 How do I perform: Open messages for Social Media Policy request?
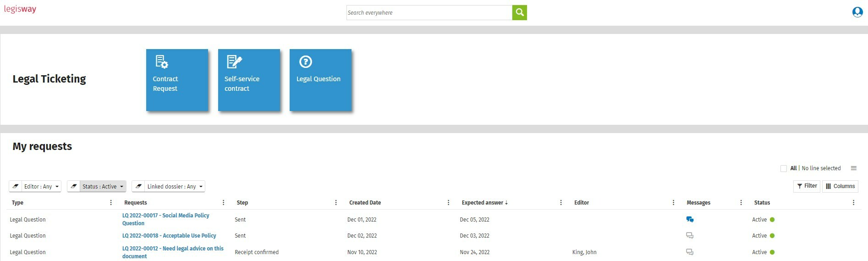click(x=689, y=220)
